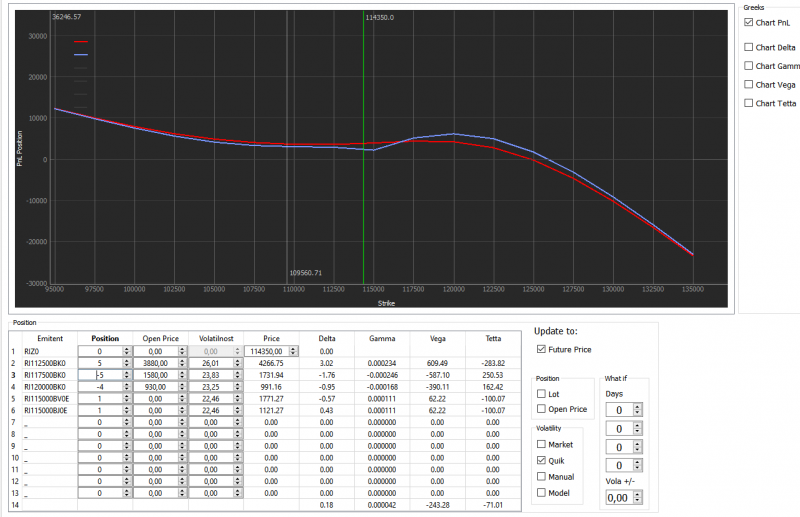800x517 pixels.
Task: Toggle the Future Price update checkbox
Action: coord(541,349)
